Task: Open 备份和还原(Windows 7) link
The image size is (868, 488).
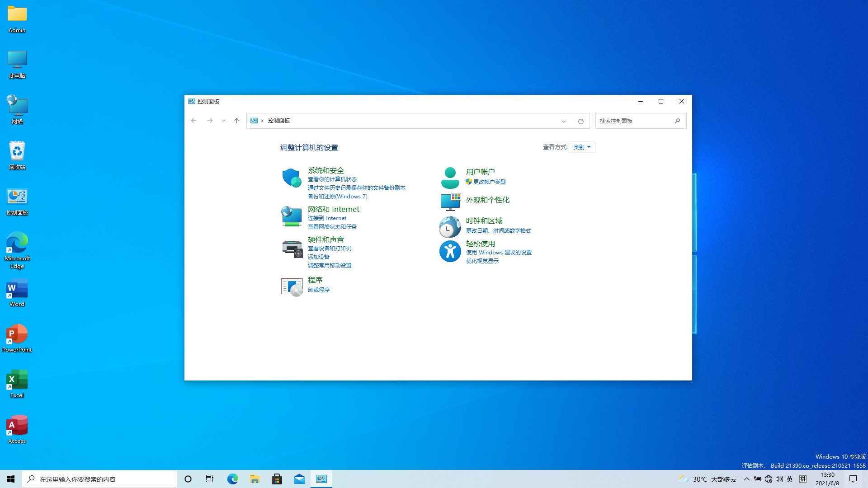Action: point(337,196)
